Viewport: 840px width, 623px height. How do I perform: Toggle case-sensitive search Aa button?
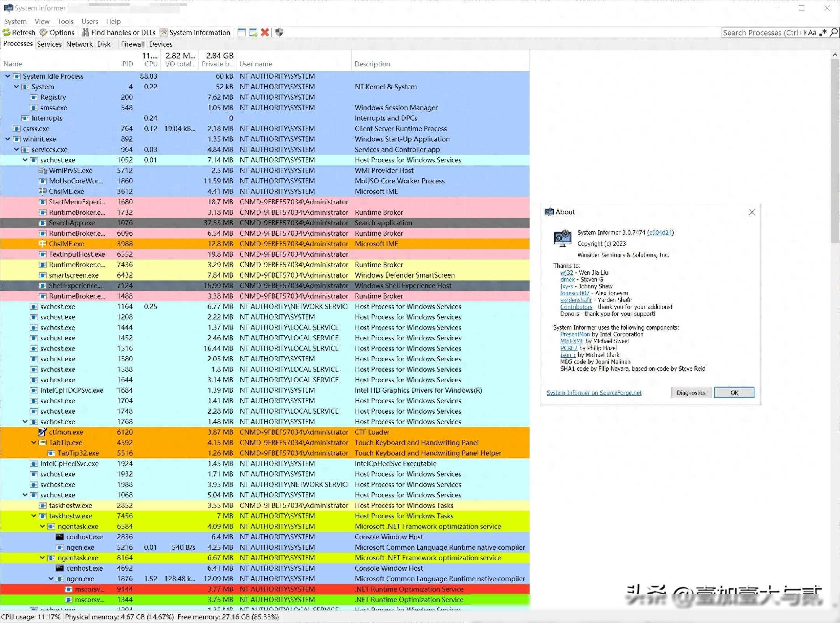812,33
